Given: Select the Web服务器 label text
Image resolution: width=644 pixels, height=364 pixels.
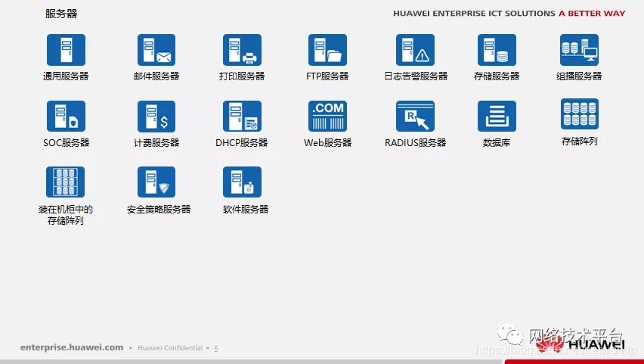Looking at the screenshot, I should pyautogui.click(x=328, y=143).
